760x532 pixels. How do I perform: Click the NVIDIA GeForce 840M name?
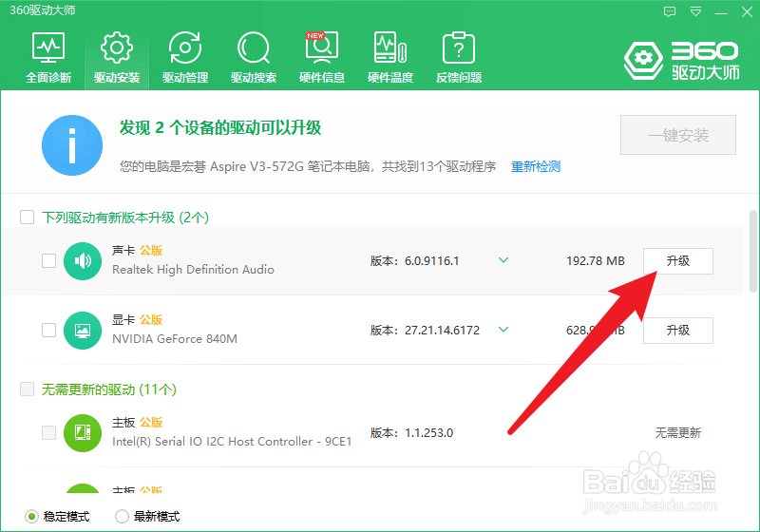point(175,339)
